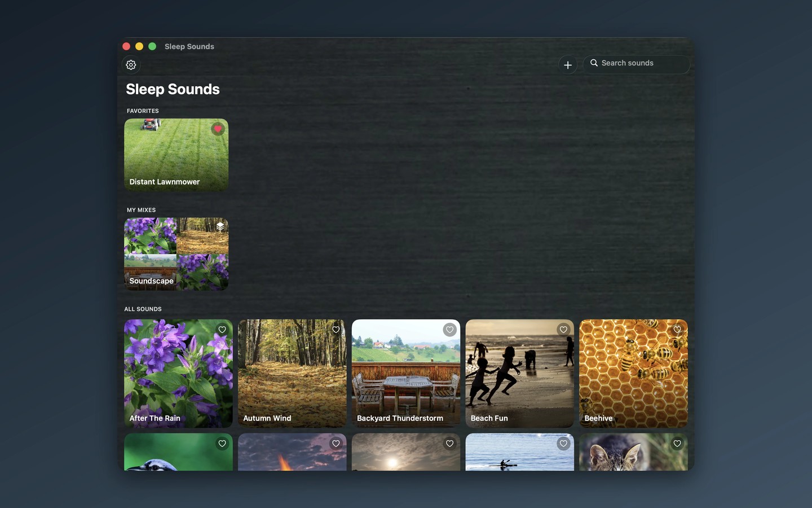Play the Beehive sound card
This screenshot has height=508, width=812.
(633, 374)
